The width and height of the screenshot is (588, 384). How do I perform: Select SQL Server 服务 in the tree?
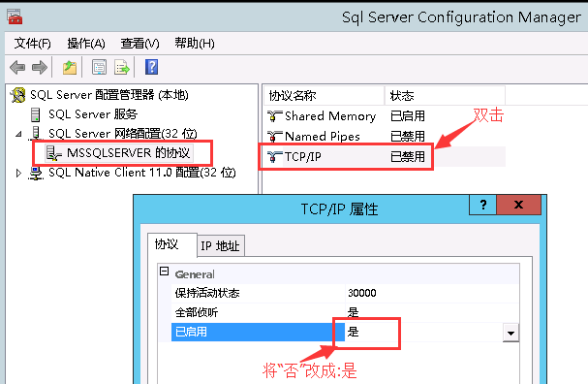click(93, 114)
